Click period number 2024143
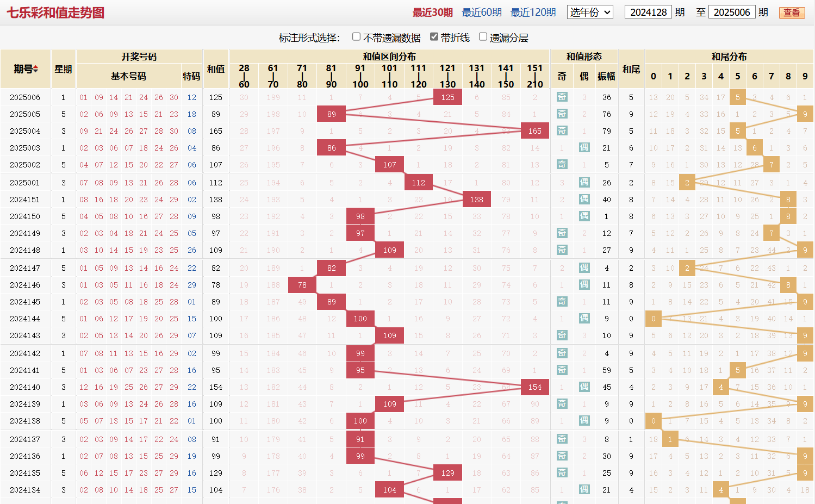The width and height of the screenshot is (815, 504). (25, 335)
